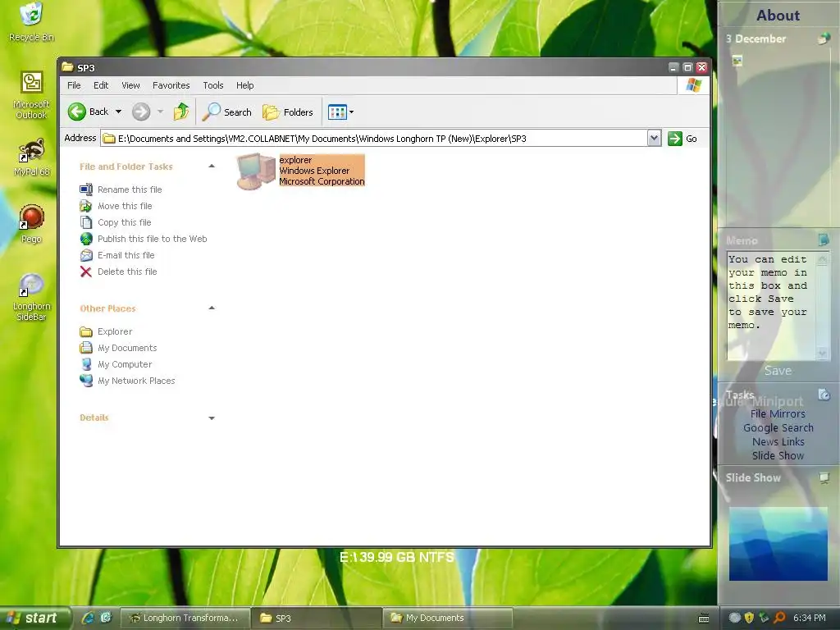This screenshot has width=840, height=630.
Task: Go up one folder level
Action: 181,112
